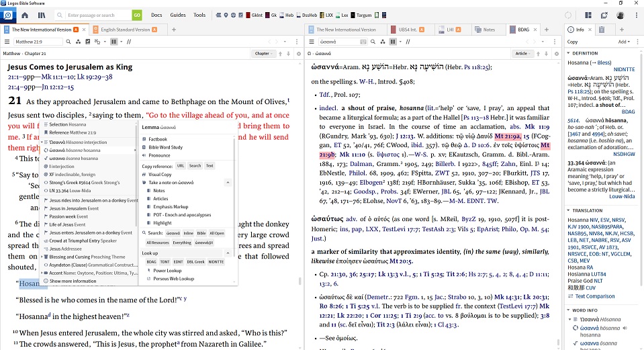Click the NIDNTTE look up button
The width and height of the screenshot is (644, 350).
coord(216,261)
